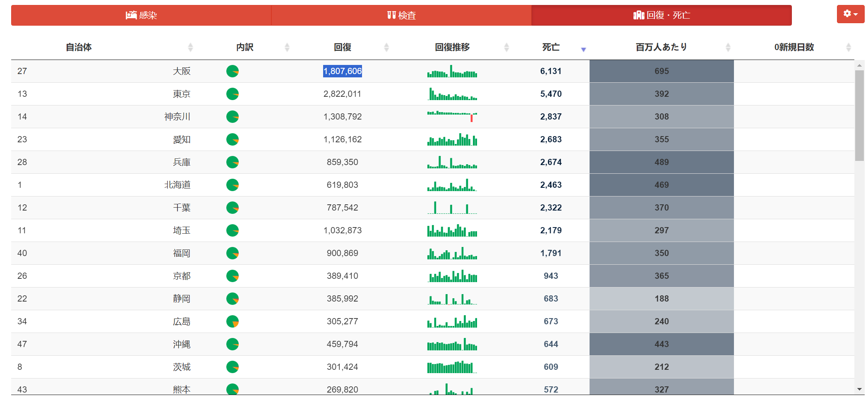Open the gear settings dropdown
The height and width of the screenshot is (400, 868).
pos(850,14)
